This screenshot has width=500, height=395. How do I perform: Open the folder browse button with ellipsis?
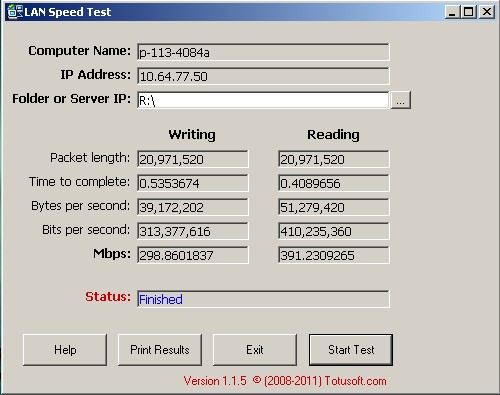401,100
